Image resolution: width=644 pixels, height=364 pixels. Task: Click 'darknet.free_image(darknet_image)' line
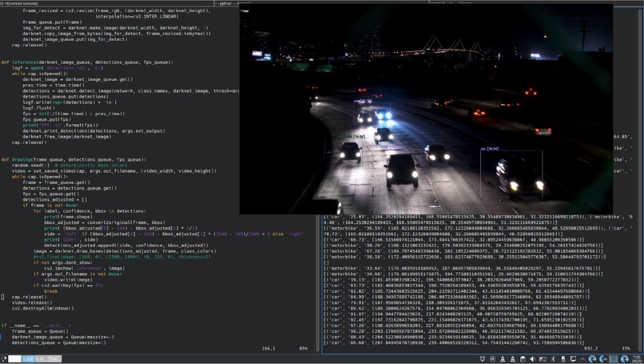tap(67, 137)
